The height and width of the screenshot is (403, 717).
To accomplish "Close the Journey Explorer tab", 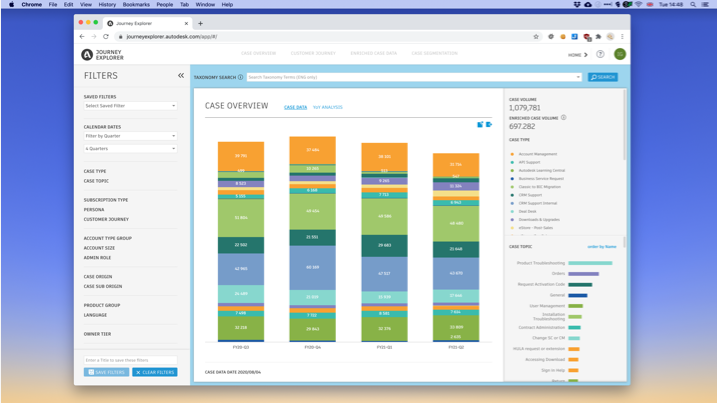I will 186,23.
